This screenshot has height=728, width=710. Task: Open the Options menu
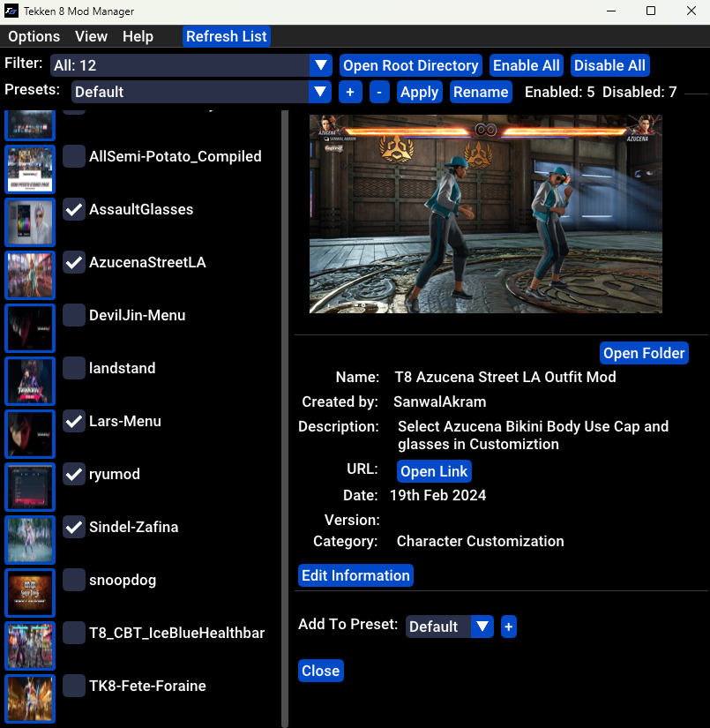[x=34, y=36]
